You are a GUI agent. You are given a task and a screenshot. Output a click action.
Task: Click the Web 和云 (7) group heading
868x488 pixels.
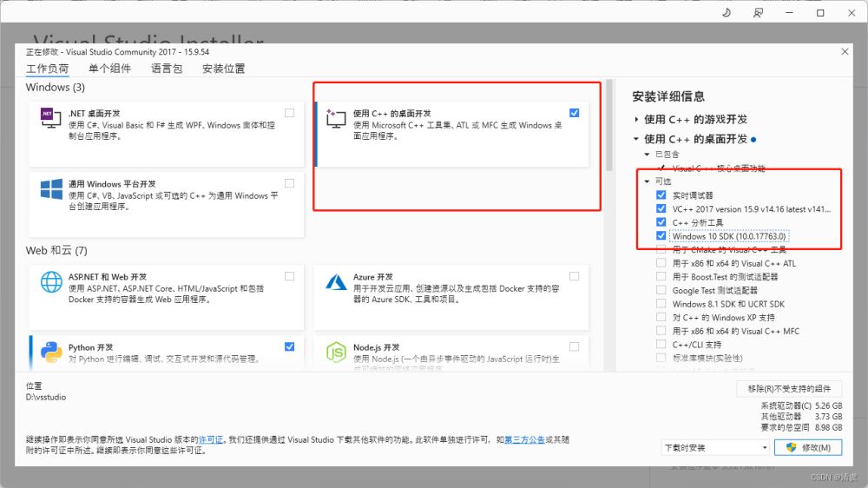(56, 251)
